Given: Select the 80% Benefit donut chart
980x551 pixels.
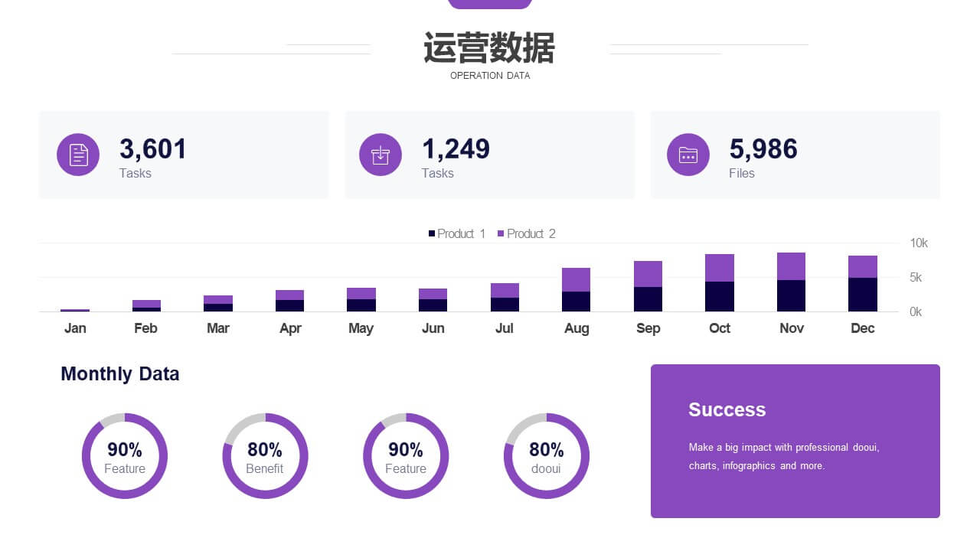Looking at the screenshot, I should 265,456.
